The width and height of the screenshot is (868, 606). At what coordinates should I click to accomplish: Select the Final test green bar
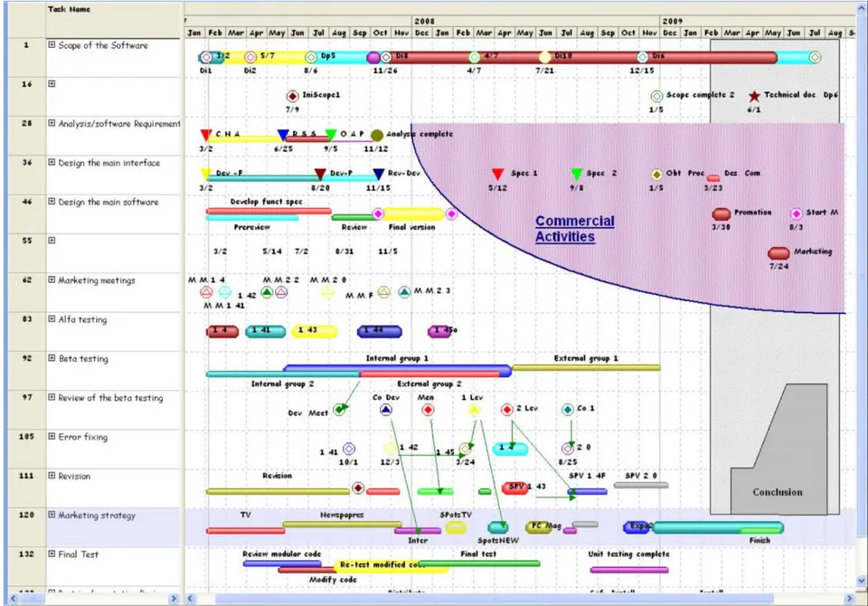click(x=479, y=563)
